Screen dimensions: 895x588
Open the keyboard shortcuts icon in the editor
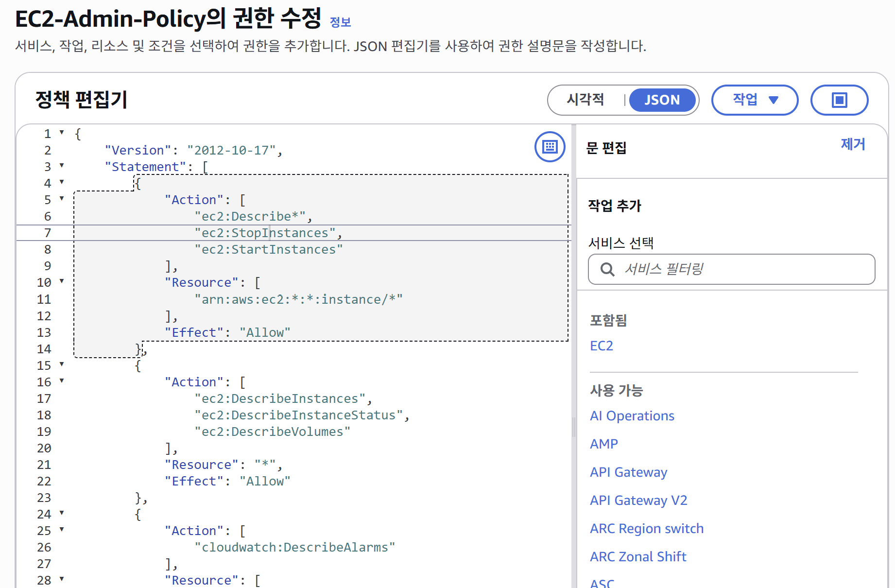(549, 146)
